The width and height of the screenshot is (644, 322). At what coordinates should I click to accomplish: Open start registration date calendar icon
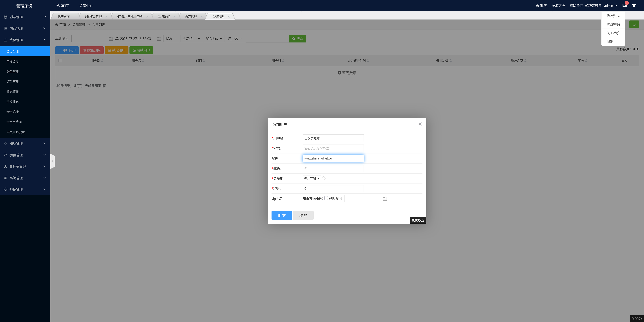111,39
